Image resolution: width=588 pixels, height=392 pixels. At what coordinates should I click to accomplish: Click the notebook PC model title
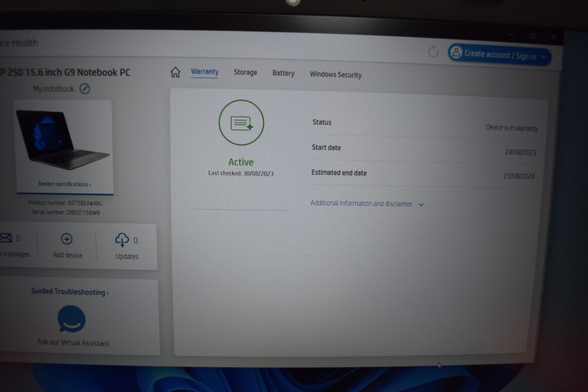pyautogui.click(x=65, y=72)
